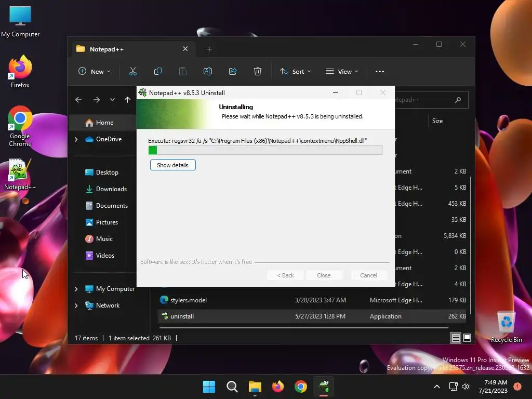Go up one folder level arrow
The width and height of the screenshot is (532, 399).
127,100
